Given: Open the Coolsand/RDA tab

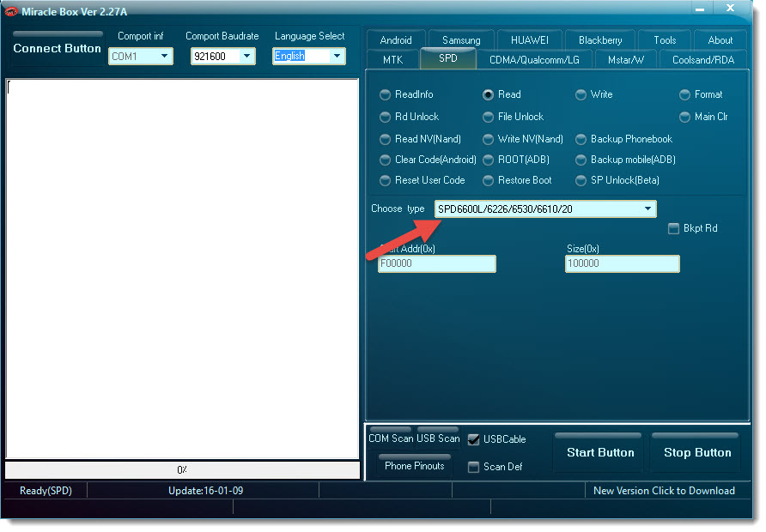Looking at the screenshot, I should [x=703, y=59].
